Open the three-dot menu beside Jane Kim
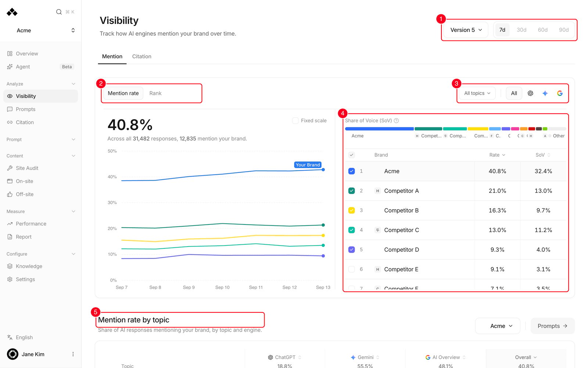Viewport: 588px width, 368px height. (x=73, y=354)
